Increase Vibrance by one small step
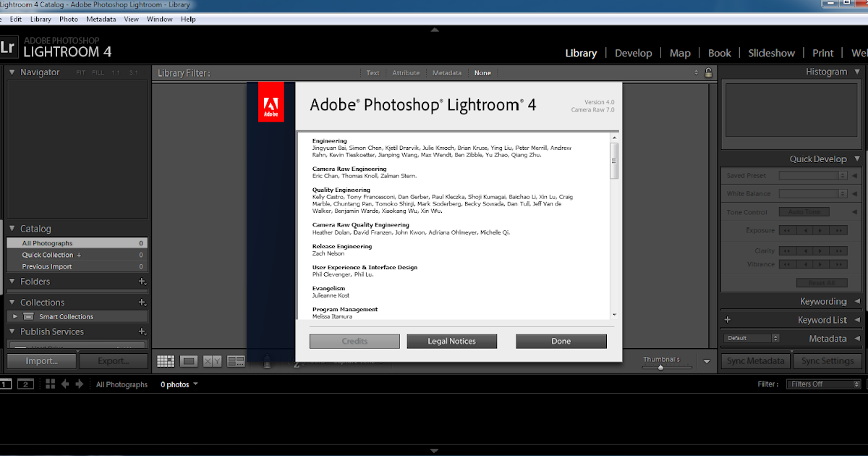 (821, 264)
